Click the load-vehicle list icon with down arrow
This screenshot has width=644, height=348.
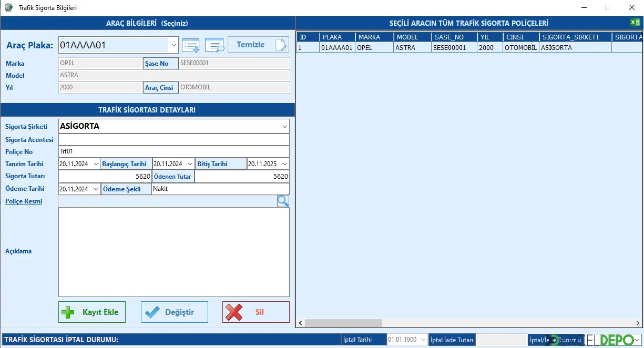(190, 45)
